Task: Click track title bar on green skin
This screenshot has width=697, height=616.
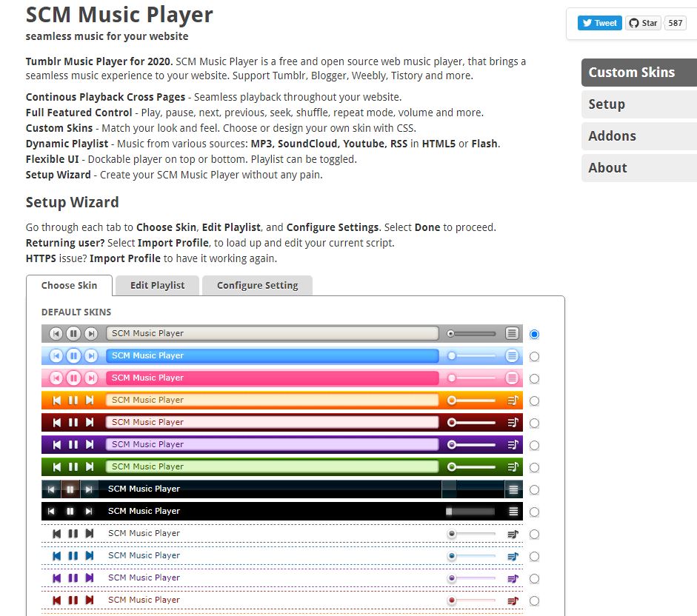Action: (x=272, y=466)
